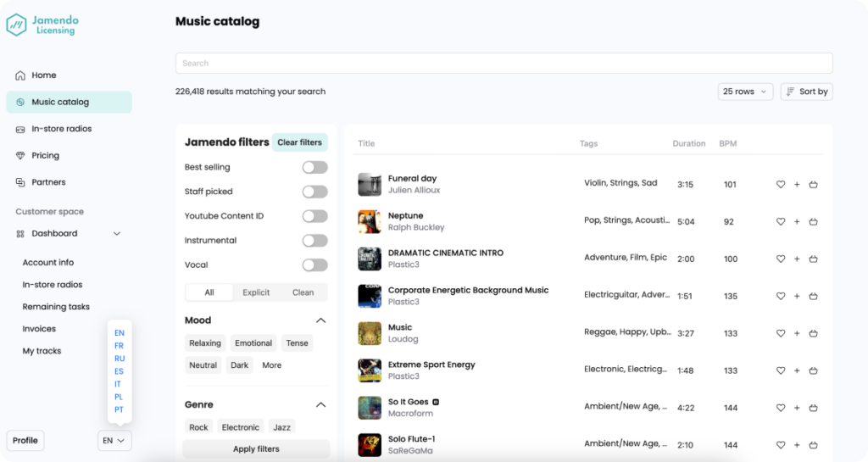This screenshot has width=868, height=462.
Task: Collapse the Dashboard section chevron
Action: pyautogui.click(x=117, y=233)
